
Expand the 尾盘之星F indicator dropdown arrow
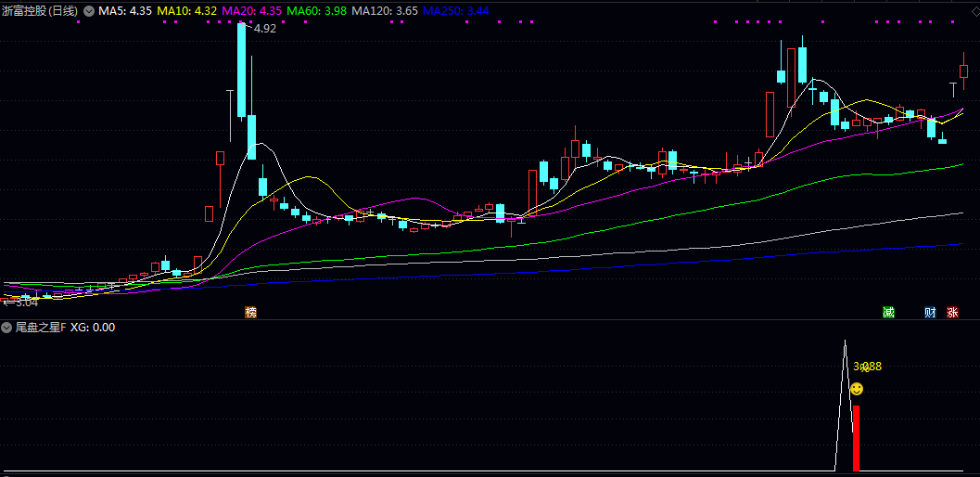click(x=7, y=328)
